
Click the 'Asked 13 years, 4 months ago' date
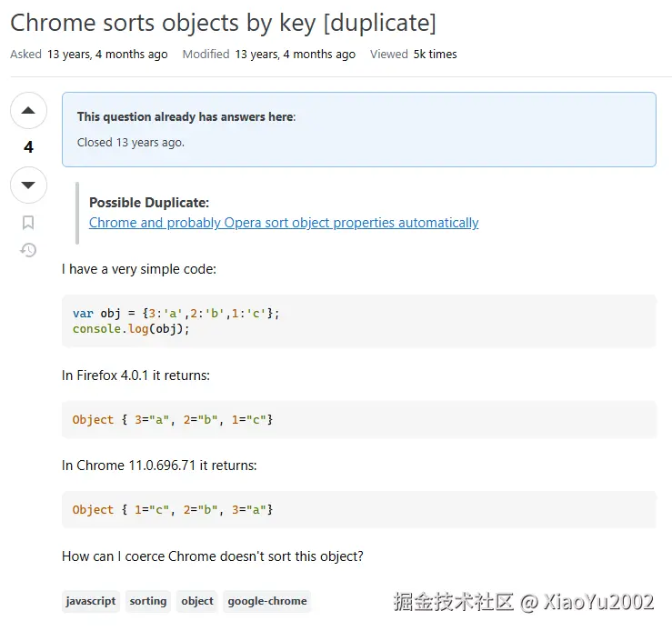[x=107, y=55]
